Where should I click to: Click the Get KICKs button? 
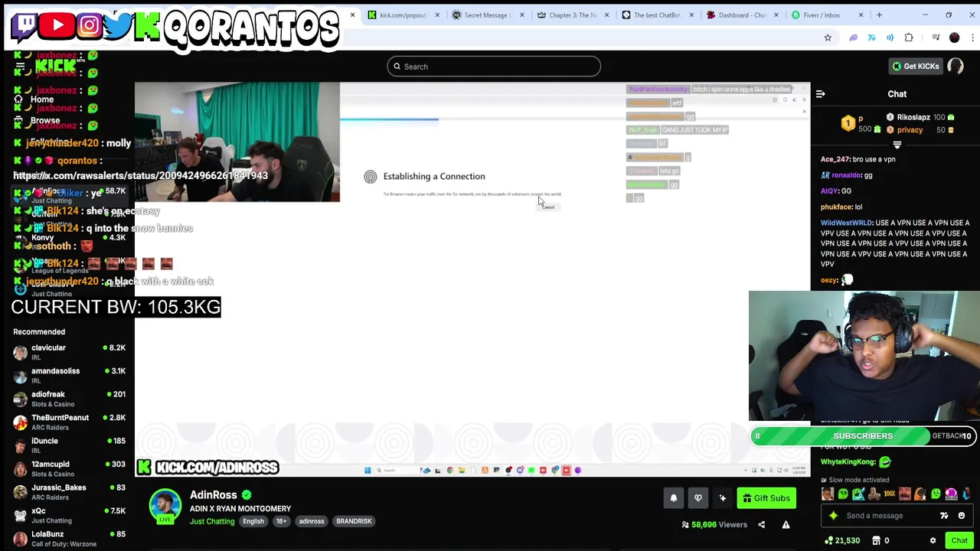pyautogui.click(x=916, y=67)
